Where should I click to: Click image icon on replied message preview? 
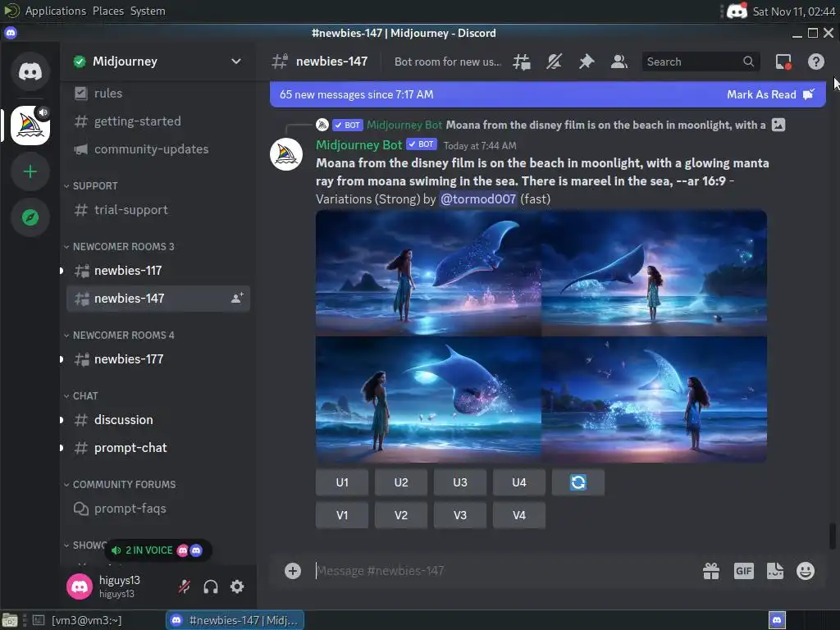(778, 125)
